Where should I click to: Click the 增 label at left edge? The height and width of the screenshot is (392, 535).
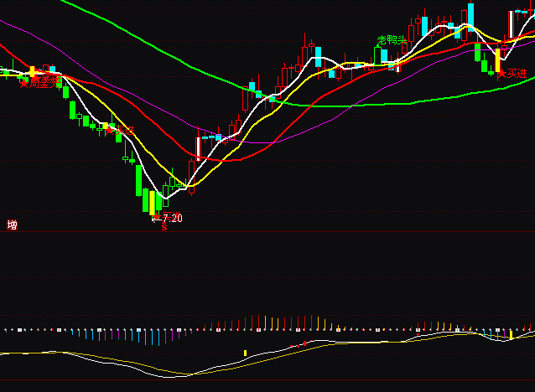pos(12,224)
